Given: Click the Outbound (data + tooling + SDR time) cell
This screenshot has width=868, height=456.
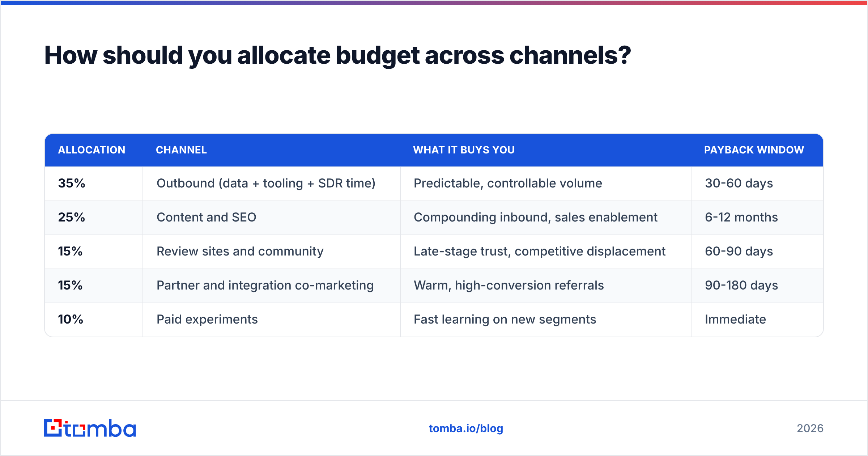Looking at the screenshot, I should pyautogui.click(x=272, y=183).
